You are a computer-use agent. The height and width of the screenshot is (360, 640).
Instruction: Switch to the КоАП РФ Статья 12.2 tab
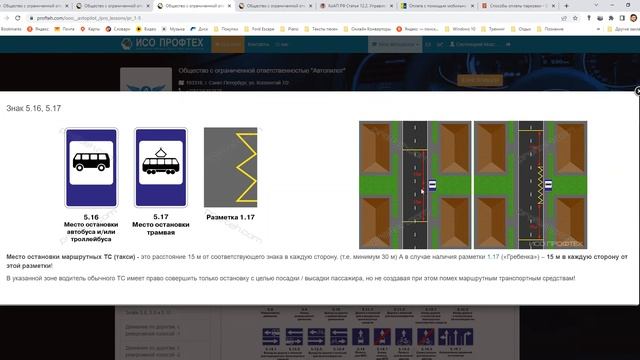[357, 6]
